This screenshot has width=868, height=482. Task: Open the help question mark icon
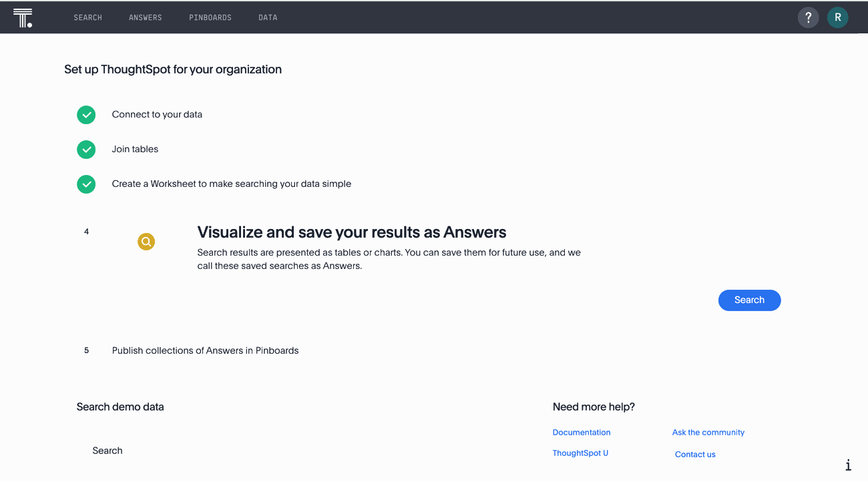click(x=808, y=17)
